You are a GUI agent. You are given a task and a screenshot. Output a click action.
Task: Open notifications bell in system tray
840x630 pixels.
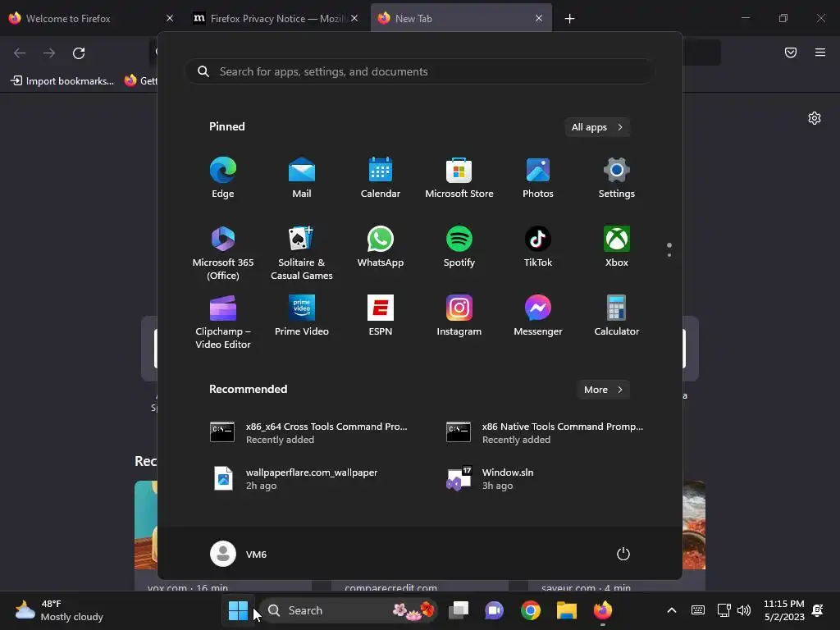(x=818, y=610)
